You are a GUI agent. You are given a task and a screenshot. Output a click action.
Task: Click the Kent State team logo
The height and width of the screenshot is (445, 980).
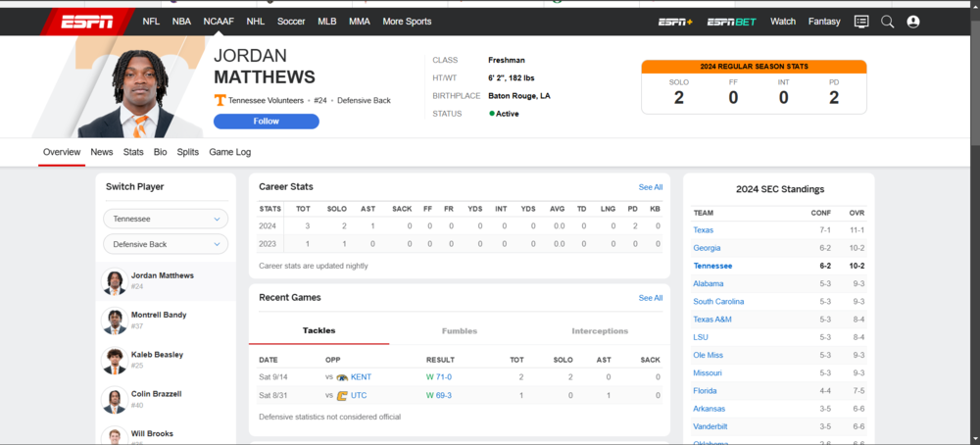342,377
